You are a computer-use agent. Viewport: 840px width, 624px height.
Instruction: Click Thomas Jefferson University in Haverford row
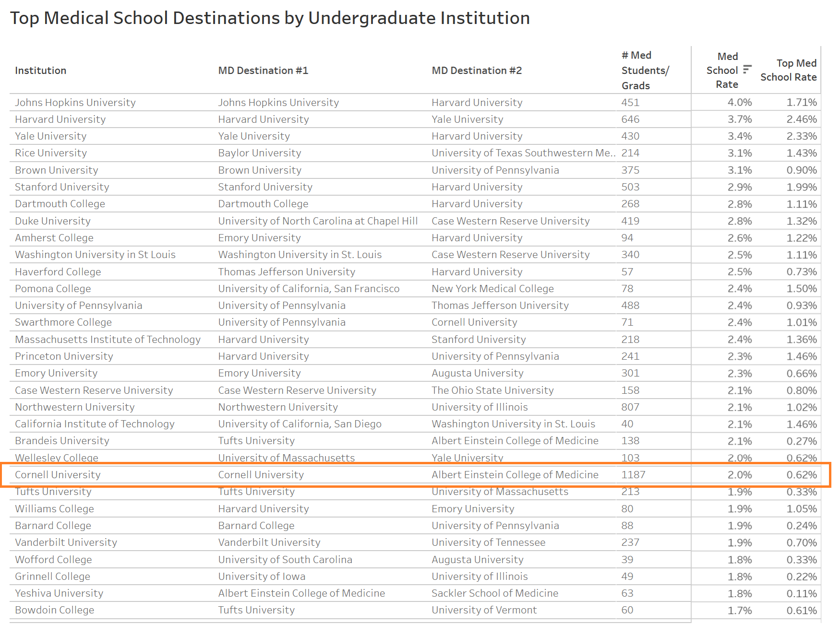pos(287,272)
